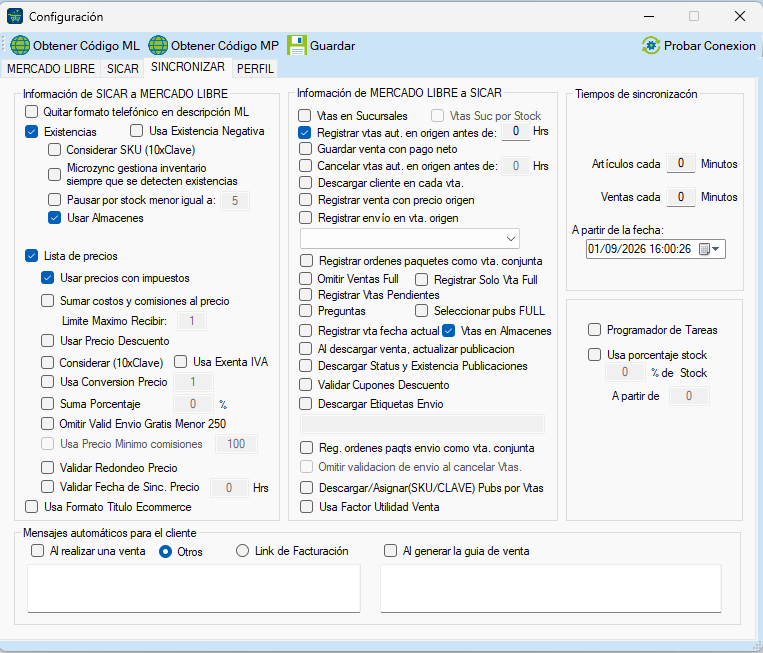
Task: Enable Usar Precio Descuento
Action: [x=48, y=341]
